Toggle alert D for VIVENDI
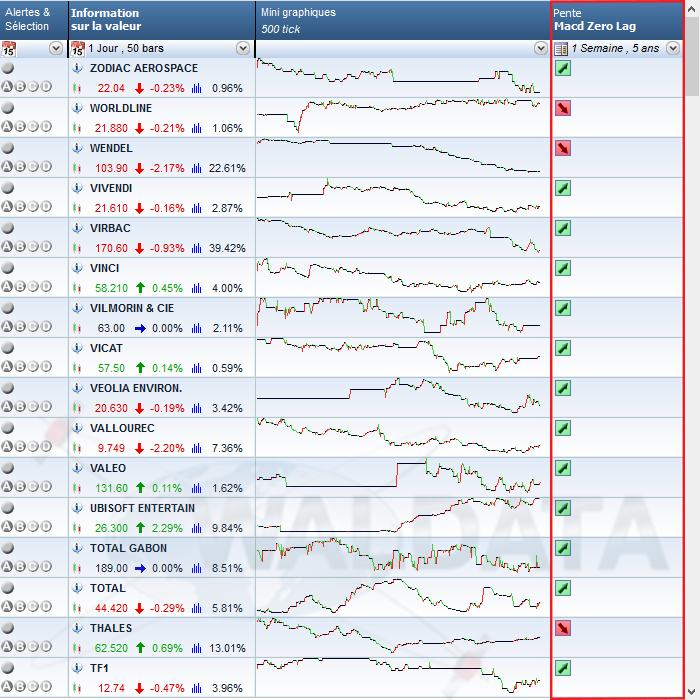This screenshot has height=700, width=700. click(x=46, y=207)
